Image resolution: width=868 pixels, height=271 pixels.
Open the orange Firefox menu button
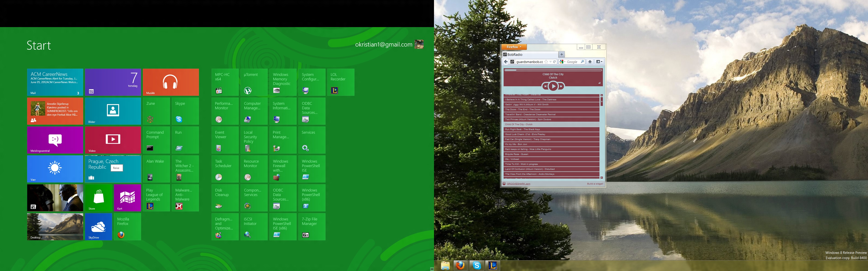(514, 47)
